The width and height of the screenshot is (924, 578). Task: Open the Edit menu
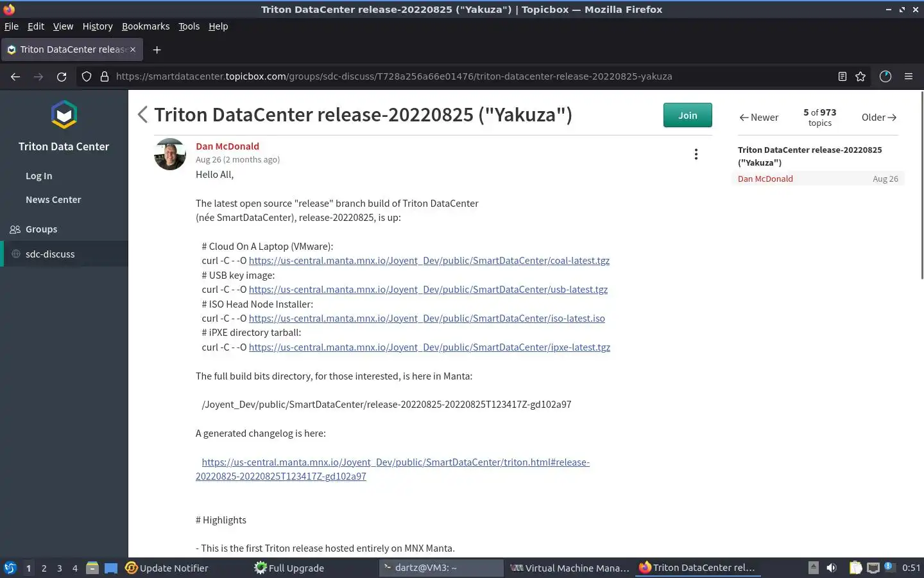pyautogui.click(x=36, y=26)
